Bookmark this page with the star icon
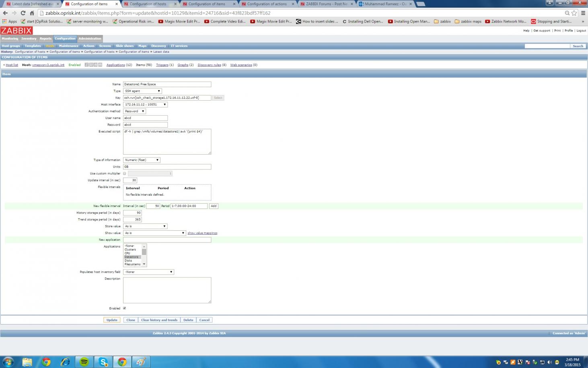Viewport: 588px width, 368px height. pos(574,13)
